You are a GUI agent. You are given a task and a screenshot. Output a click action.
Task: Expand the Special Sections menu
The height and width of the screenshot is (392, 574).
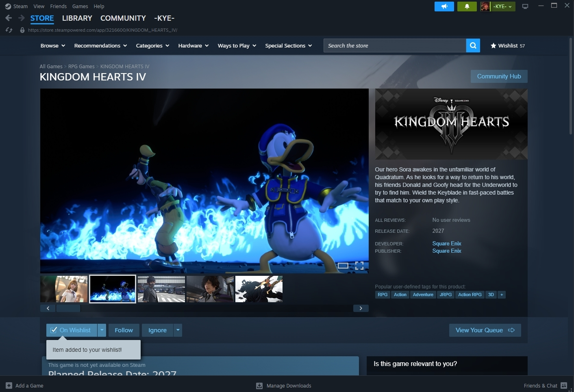[x=289, y=45]
